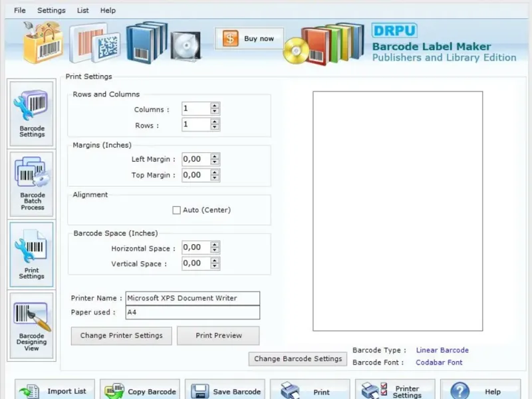The width and height of the screenshot is (532, 399).
Task: Enable the Auto (Center) alignment checkbox
Action: [x=176, y=210]
